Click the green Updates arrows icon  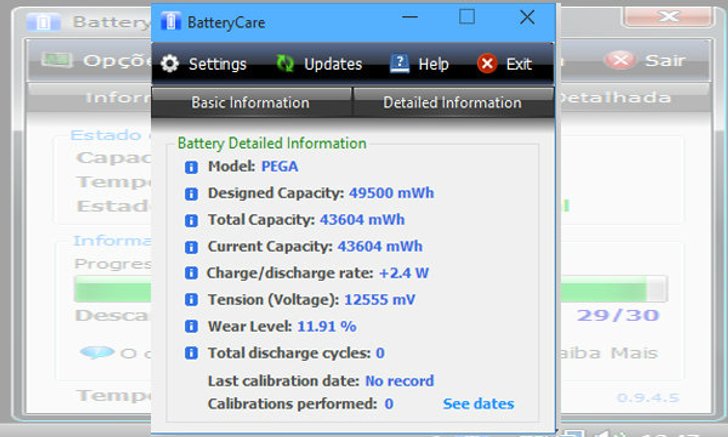pyautogui.click(x=285, y=63)
